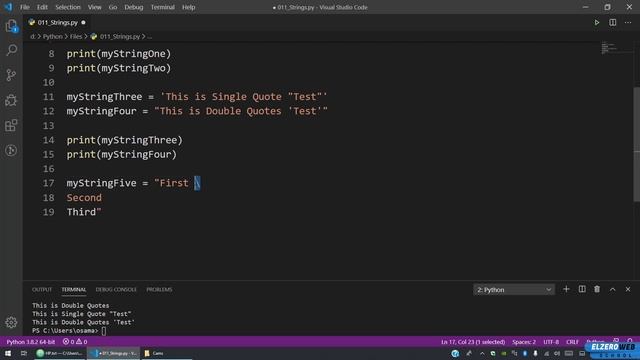
Task: Open the terminal selector dropdown '2: Python'
Action: (514, 289)
